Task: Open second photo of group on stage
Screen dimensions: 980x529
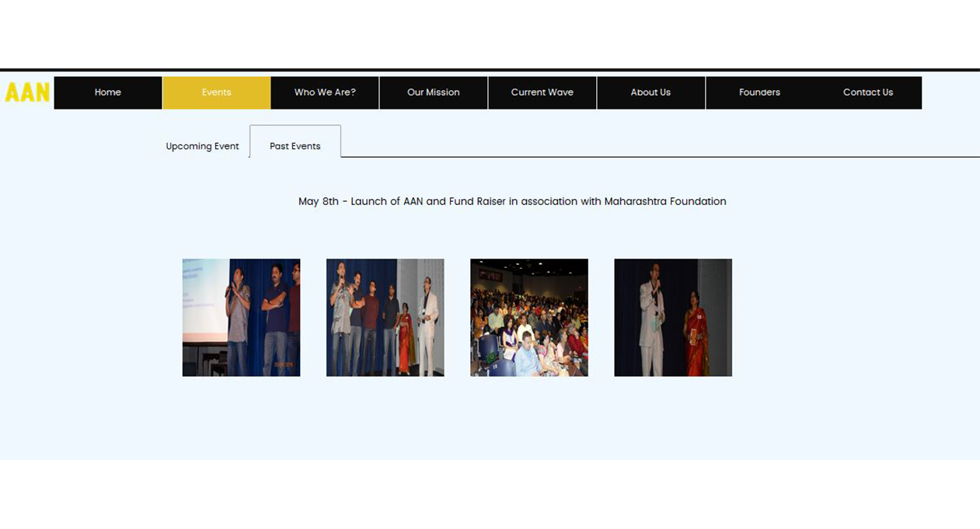Action: 385,318
